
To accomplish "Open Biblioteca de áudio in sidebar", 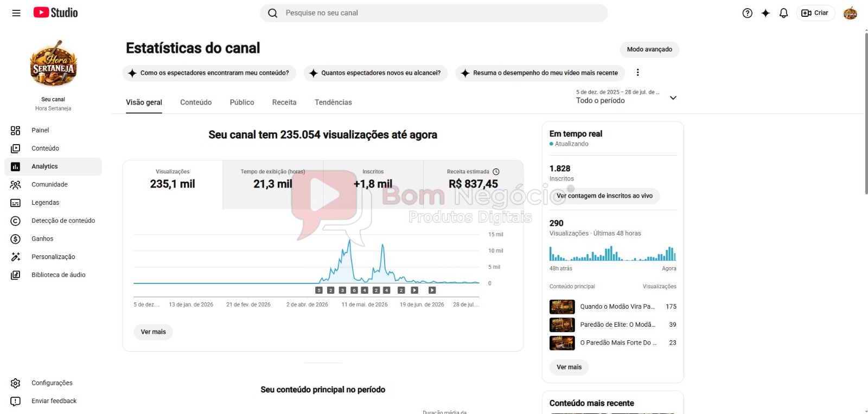I will (x=53, y=275).
